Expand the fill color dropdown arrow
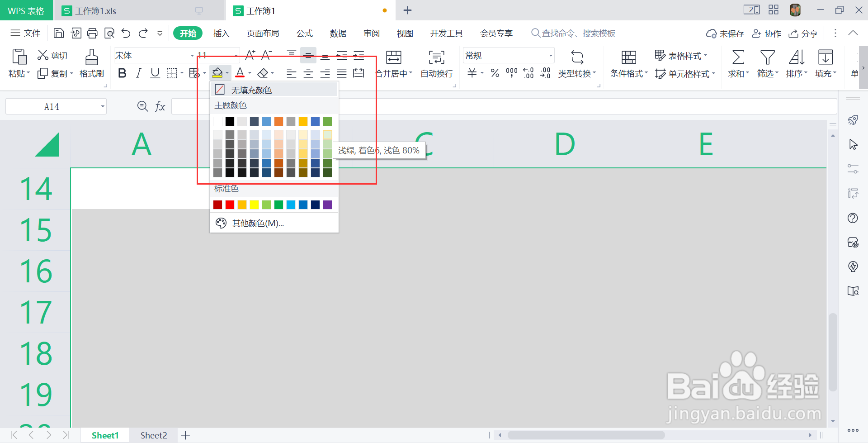Image resolution: width=868 pixels, height=443 pixels. click(x=227, y=73)
